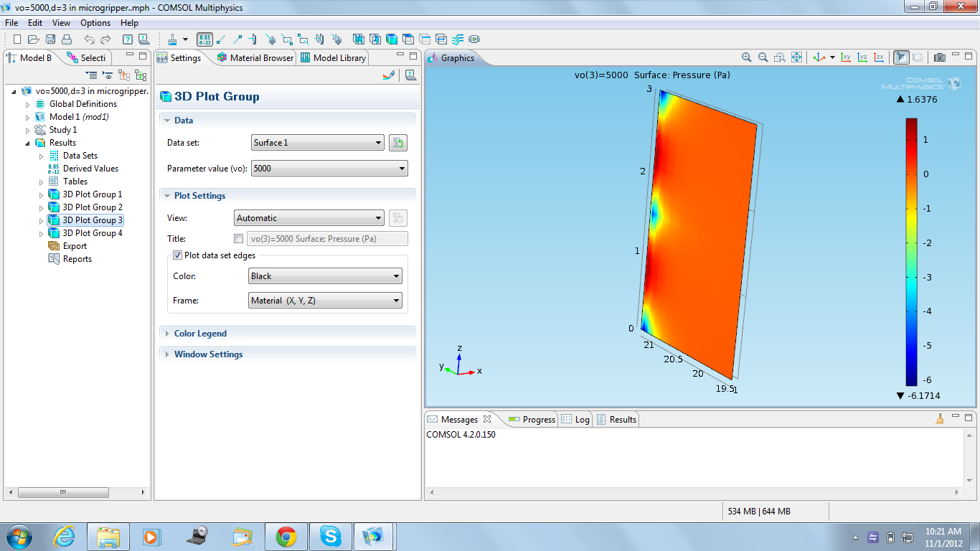Toggle the Title checkbox
The height and width of the screenshot is (551, 980).
pyautogui.click(x=238, y=239)
